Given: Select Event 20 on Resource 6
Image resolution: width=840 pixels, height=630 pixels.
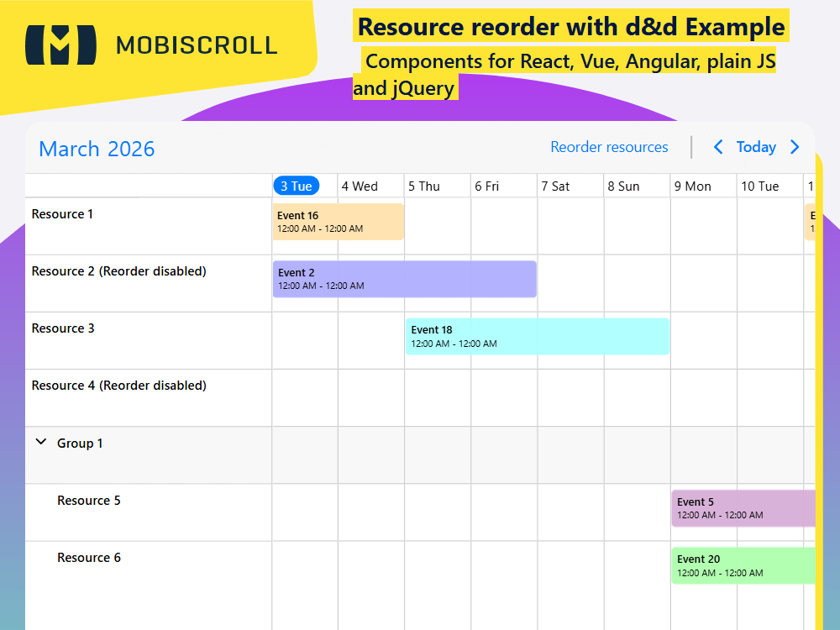Looking at the screenshot, I should (x=739, y=565).
